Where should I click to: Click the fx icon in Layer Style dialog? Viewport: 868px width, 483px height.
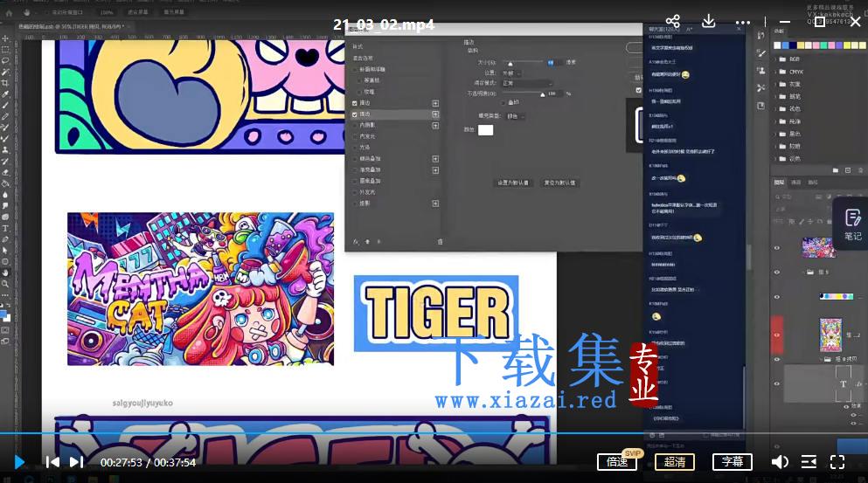(x=356, y=242)
